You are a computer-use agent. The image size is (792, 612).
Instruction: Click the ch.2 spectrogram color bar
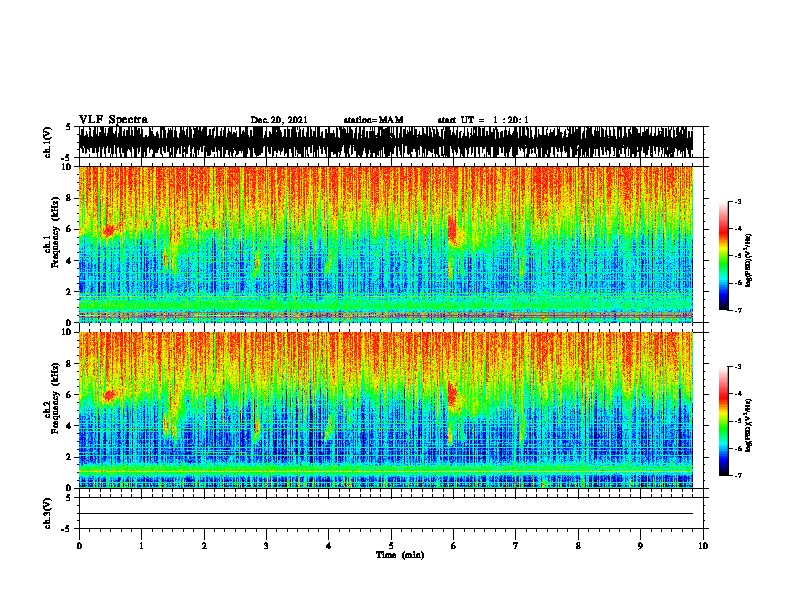pos(723,421)
